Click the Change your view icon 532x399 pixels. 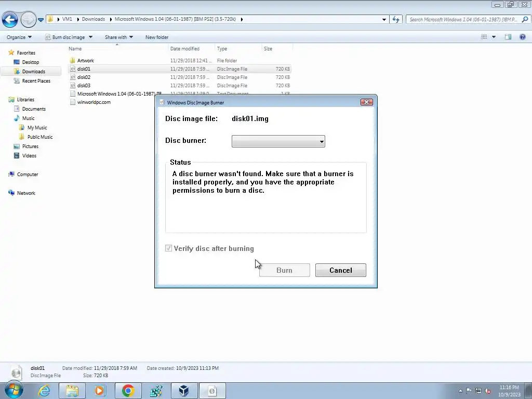484,37
